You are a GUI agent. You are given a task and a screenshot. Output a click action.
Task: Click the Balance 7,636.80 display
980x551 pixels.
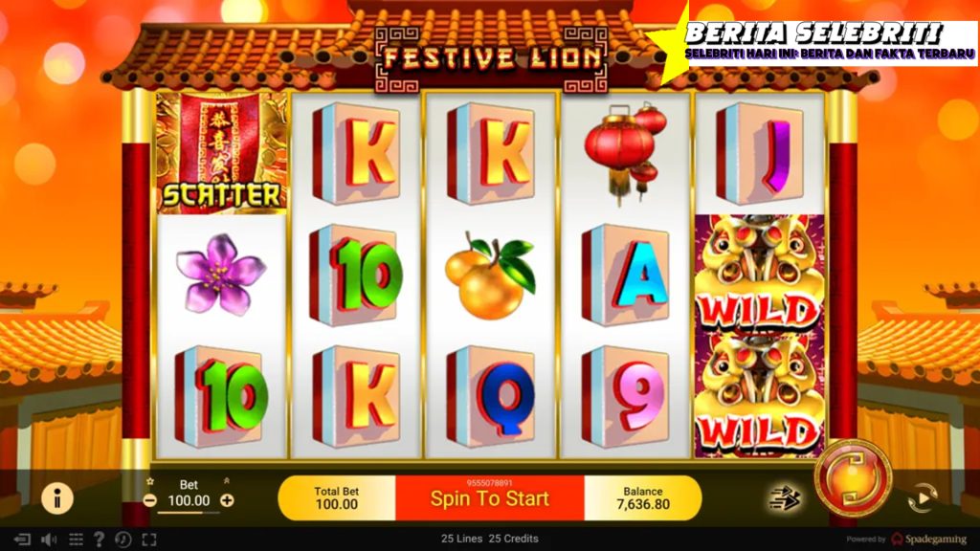coord(643,497)
